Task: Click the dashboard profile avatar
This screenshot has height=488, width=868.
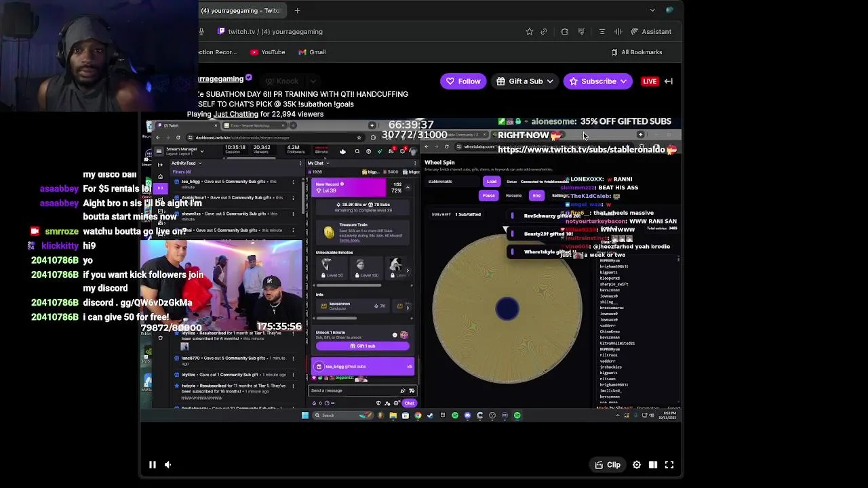Action: point(412,152)
